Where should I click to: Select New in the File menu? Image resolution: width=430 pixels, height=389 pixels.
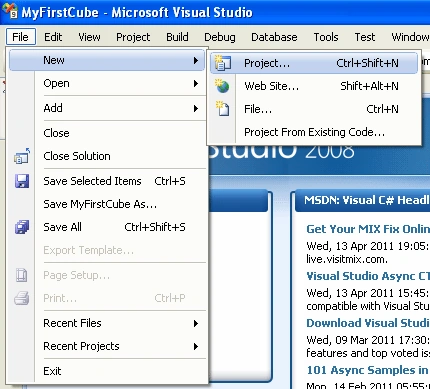pyautogui.click(x=107, y=60)
